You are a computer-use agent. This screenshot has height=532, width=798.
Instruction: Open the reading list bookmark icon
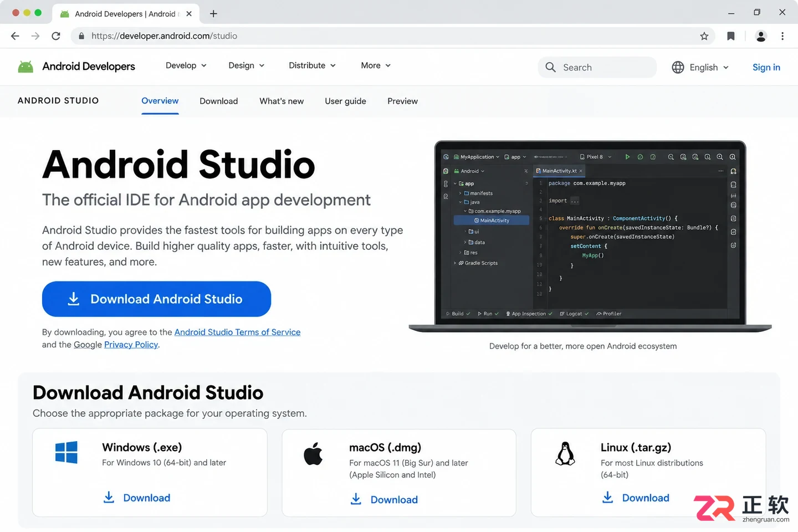click(x=731, y=36)
